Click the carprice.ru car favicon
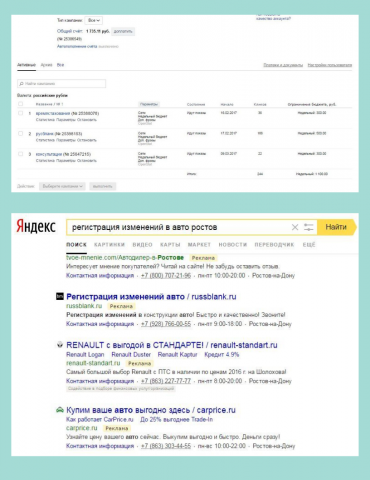 (x=60, y=410)
